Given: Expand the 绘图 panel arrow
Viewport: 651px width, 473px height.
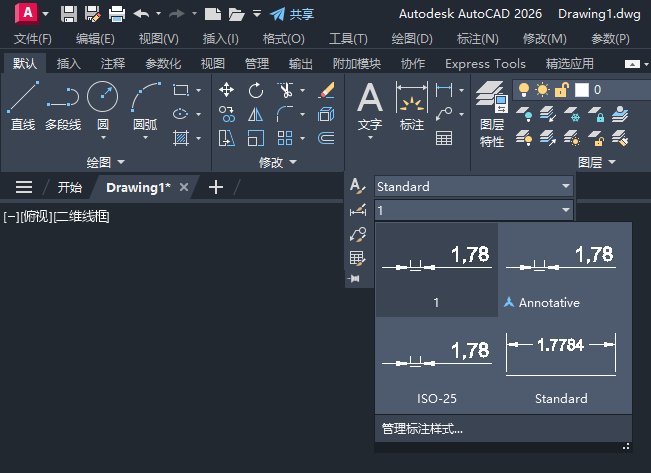Looking at the screenshot, I should (121, 162).
